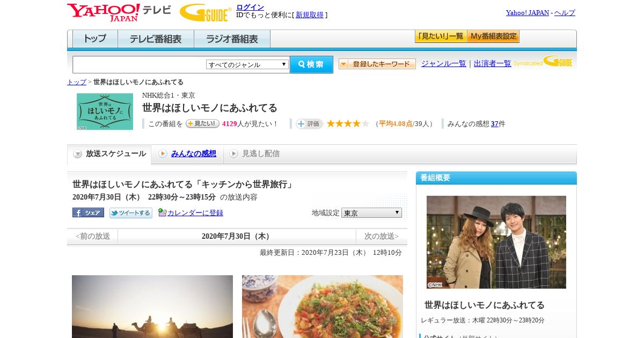Click the 番組概要 panel header
The width and height of the screenshot is (644, 338).
[x=496, y=178]
